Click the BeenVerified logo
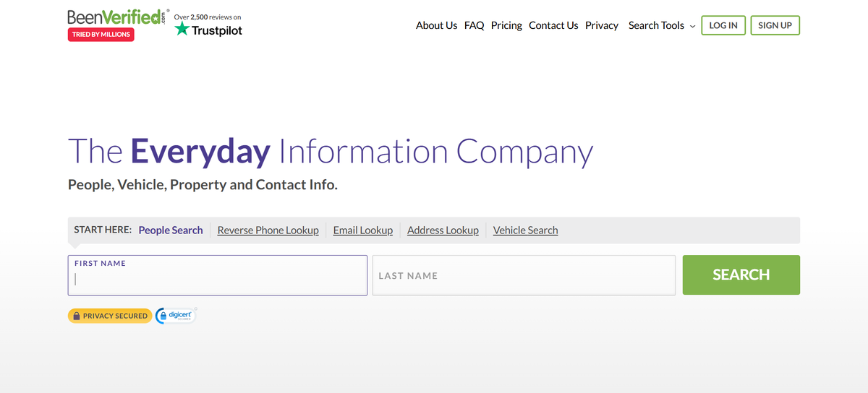868x393 pixels. 118,17
